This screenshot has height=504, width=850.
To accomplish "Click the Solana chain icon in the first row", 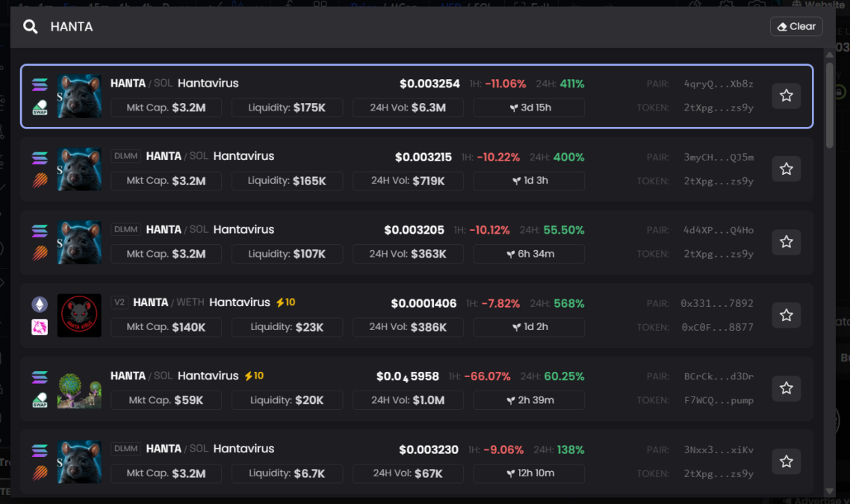I will tap(40, 84).
